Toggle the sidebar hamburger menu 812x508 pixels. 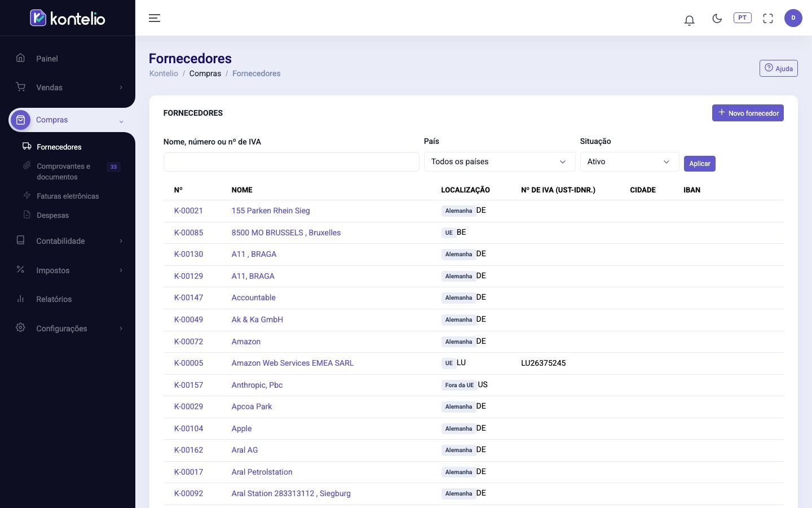[x=155, y=18]
